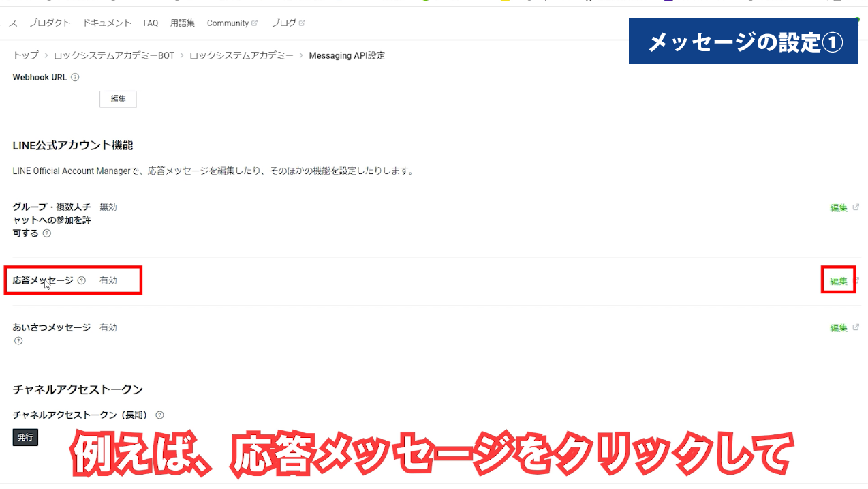Open the ブログ link in navigation
This screenshot has width=868, height=489.
point(284,23)
